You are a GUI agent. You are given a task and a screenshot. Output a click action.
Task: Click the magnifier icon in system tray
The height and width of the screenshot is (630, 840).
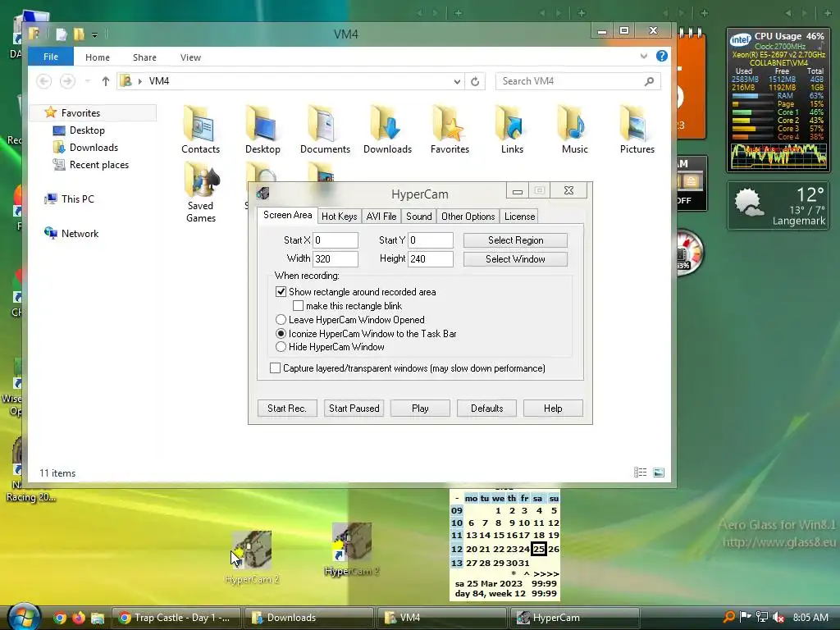tap(728, 617)
